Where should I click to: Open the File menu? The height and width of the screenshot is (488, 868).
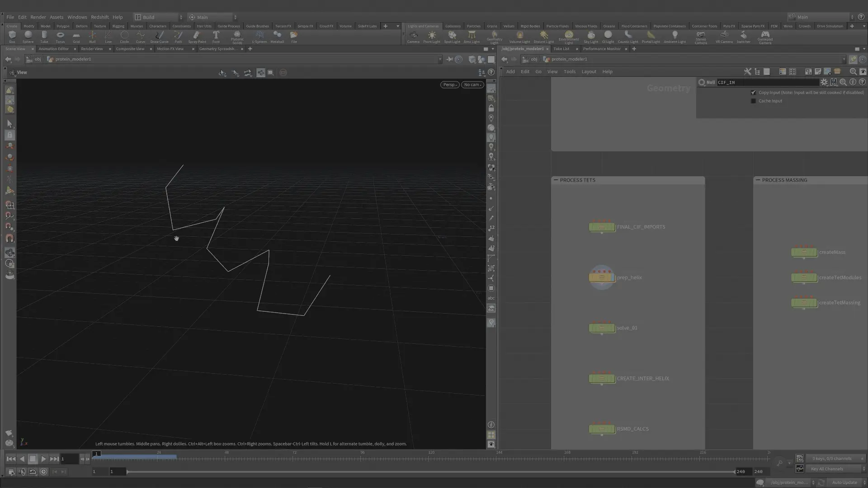[x=10, y=17]
